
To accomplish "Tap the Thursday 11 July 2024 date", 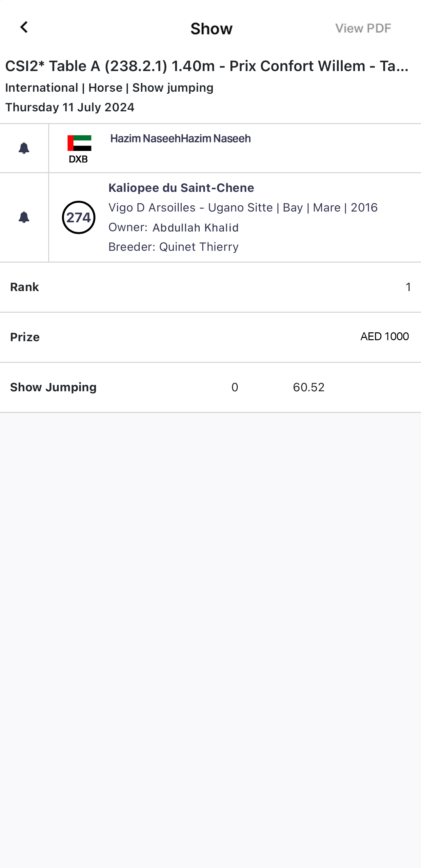I will click(70, 107).
